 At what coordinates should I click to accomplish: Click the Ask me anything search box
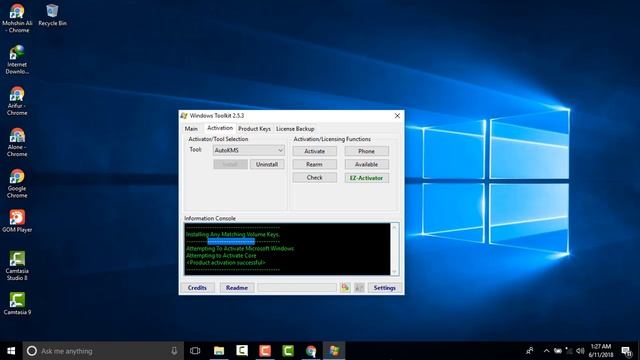pos(103,351)
